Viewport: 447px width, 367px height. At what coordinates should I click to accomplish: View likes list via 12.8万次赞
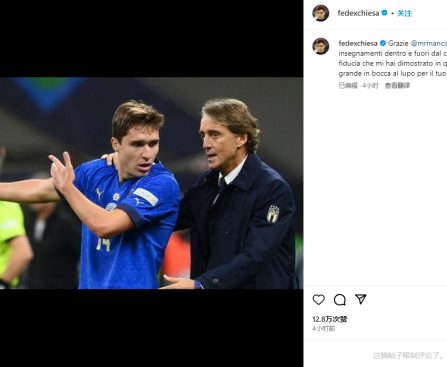(x=330, y=319)
